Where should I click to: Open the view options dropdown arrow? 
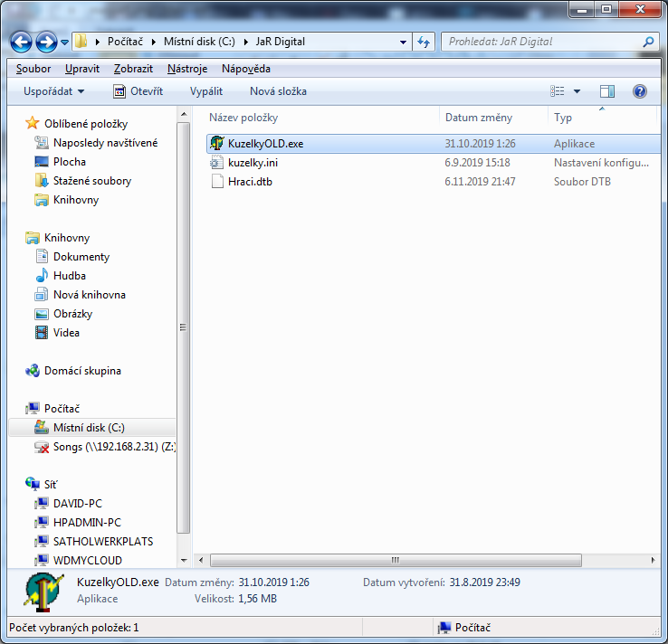[x=577, y=91]
